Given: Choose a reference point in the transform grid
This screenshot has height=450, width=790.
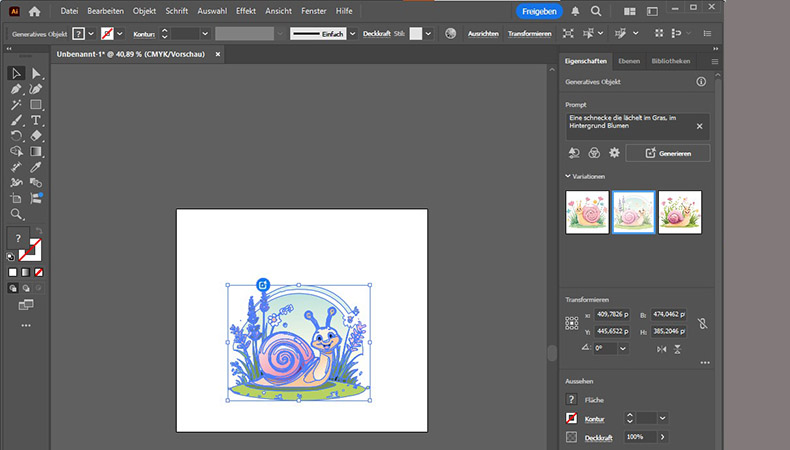Looking at the screenshot, I should click(x=572, y=323).
